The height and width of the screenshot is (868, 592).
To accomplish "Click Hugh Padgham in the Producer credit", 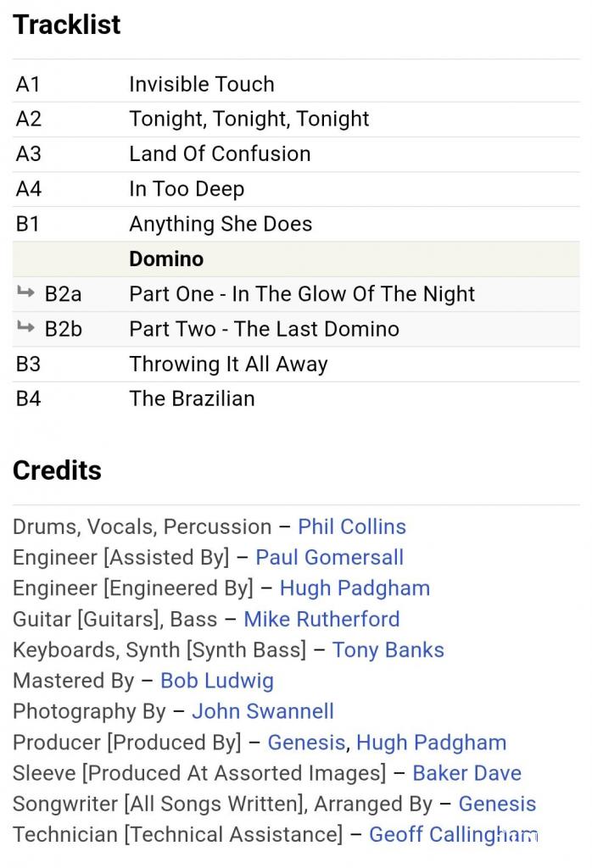I will tap(431, 743).
